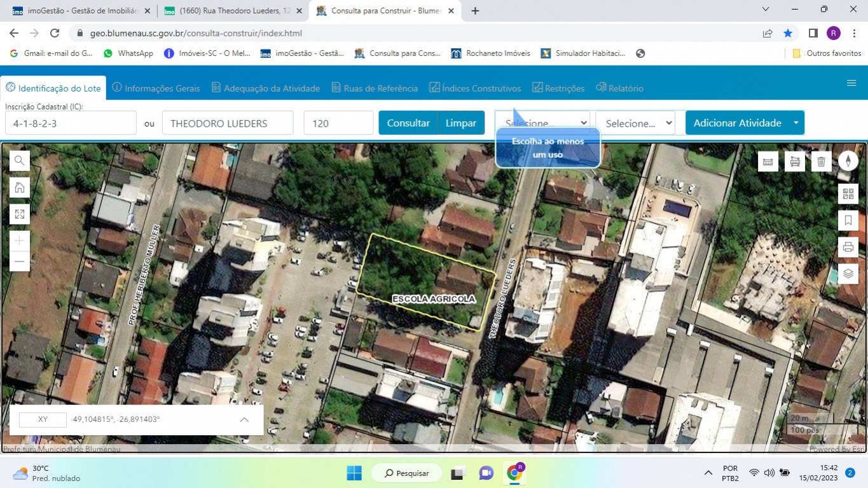Open the map search magnifier tool
The width and height of the screenshot is (868, 488).
[20, 161]
